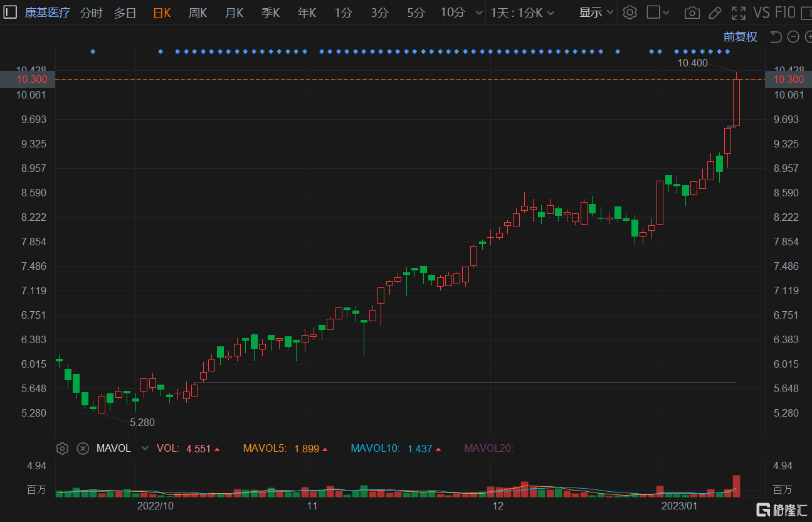Zoom out chart with minus icon
Screen dimensions: 812x522
[793, 37]
